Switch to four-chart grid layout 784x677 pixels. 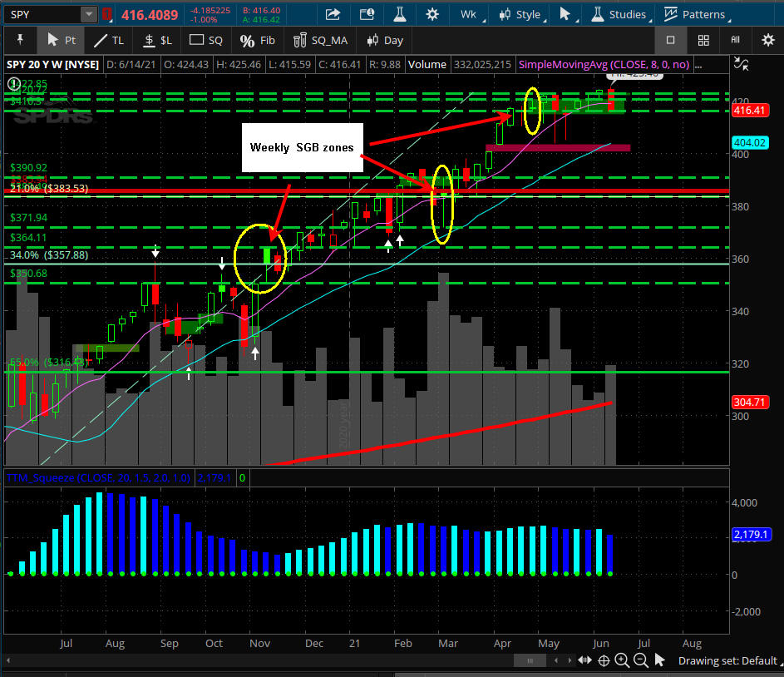[x=703, y=40]
